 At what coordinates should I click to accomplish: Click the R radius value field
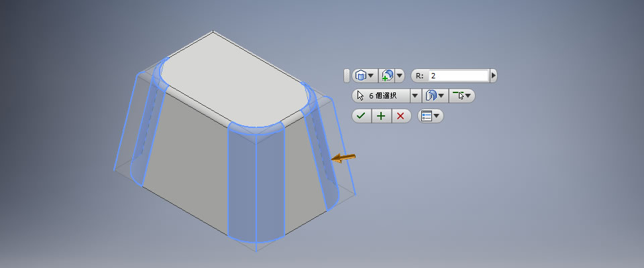458,76
